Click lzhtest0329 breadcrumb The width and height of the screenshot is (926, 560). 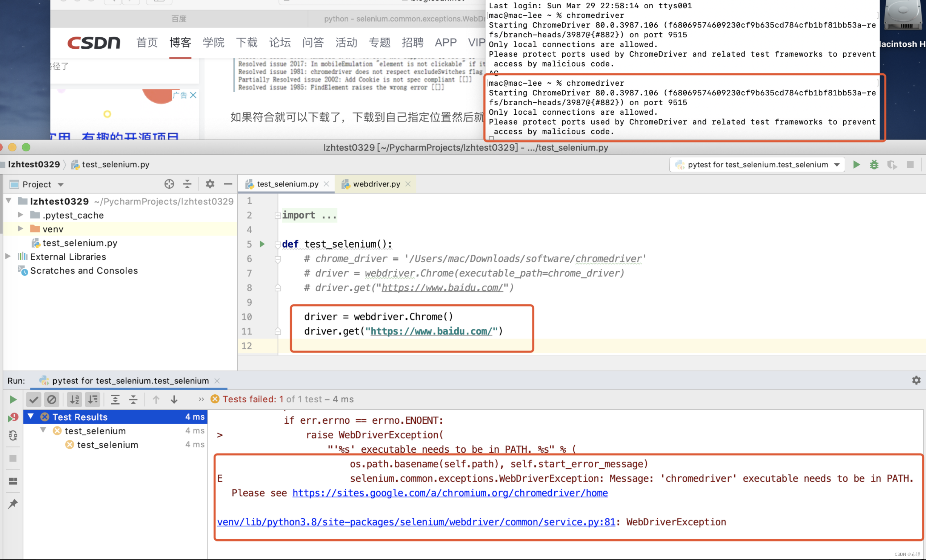[34, 165]
